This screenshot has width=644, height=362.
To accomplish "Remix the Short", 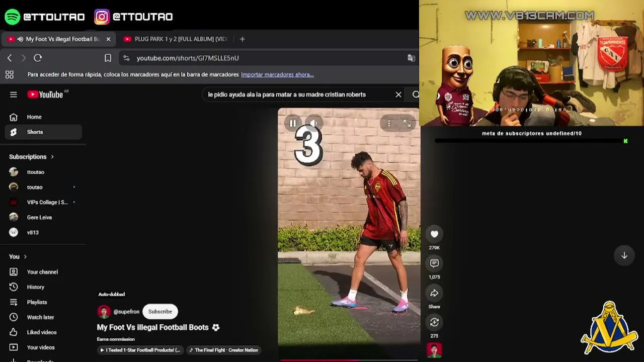I will [x=434, y=322].
